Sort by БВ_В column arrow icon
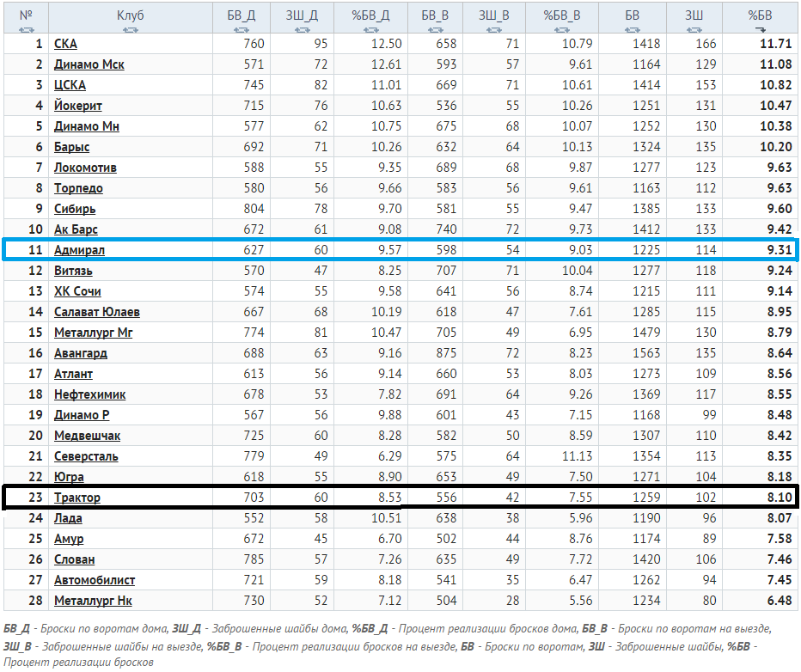 coord(435,30)
